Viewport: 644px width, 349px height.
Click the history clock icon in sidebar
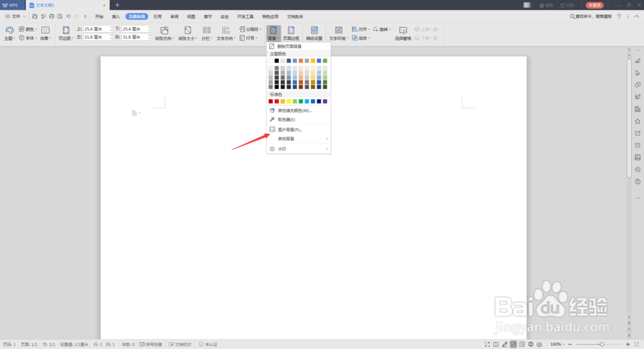(x=638, y=169)
